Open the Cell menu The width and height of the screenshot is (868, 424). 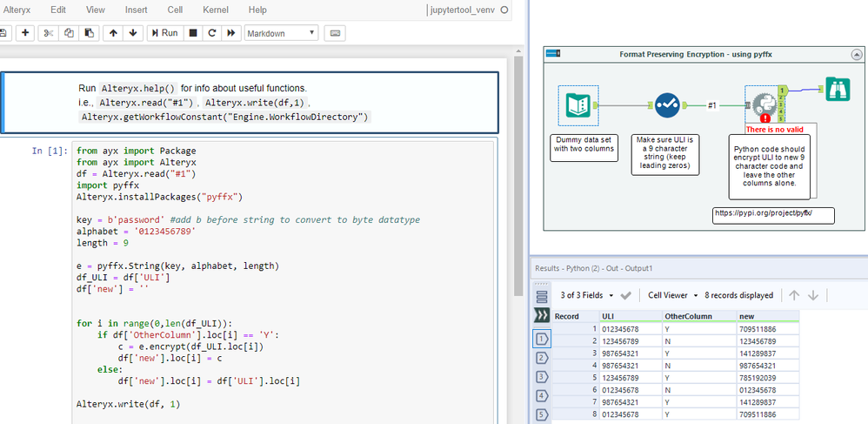coord(176,10)
